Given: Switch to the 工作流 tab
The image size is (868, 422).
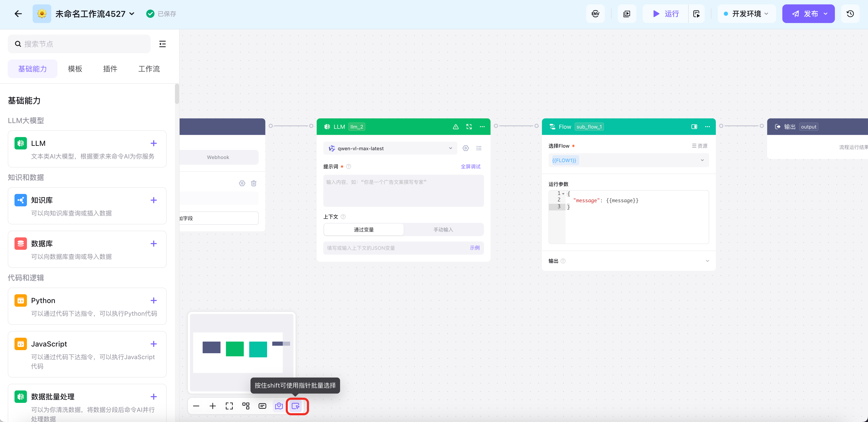Looking at the screenshot, I should click(x=149, y=69).
